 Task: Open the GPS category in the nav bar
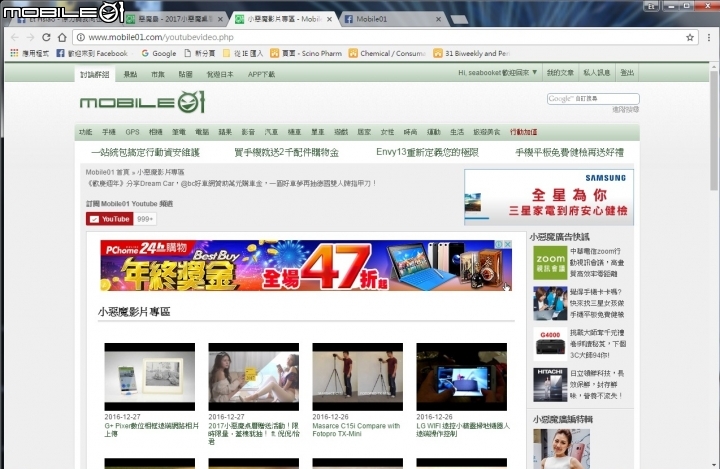[132, 132]
